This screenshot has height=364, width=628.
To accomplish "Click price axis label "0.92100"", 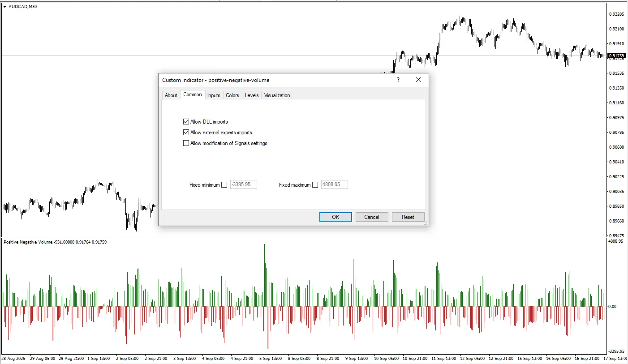I will [617, 29].
